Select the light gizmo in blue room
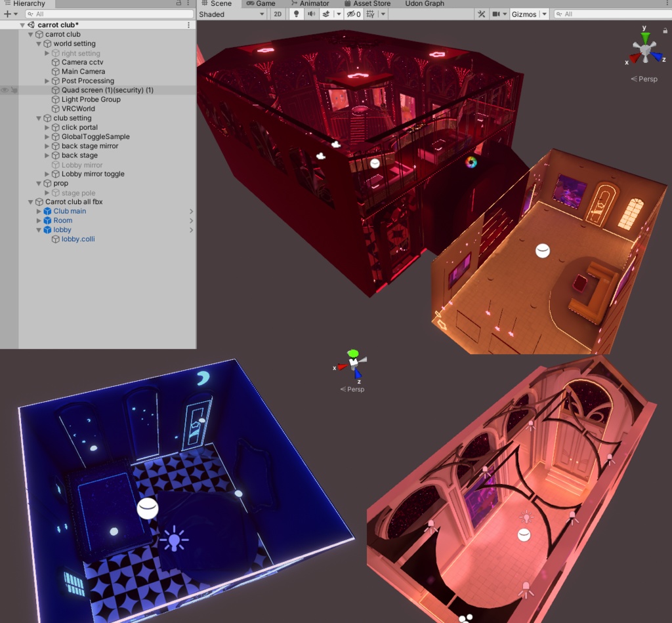This screenshot has width=672, height=623. click(174, 540)
